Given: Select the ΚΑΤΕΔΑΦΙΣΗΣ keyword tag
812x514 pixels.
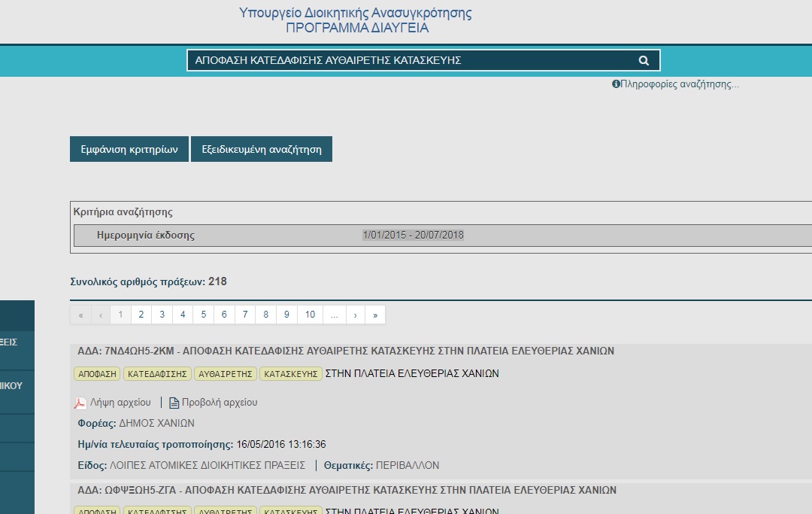Looking at the screenshot, I should pos(157,374).
